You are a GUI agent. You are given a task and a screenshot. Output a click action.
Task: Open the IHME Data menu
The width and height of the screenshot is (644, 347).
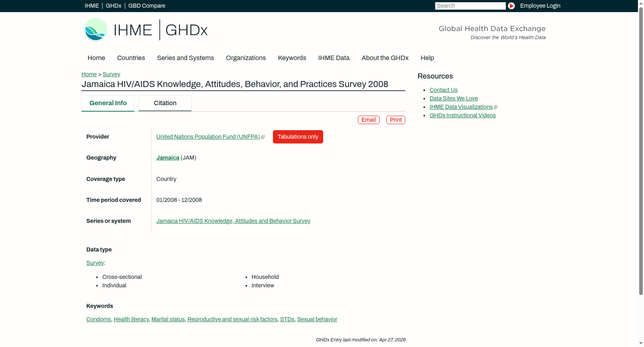click(x=334, y=58)
